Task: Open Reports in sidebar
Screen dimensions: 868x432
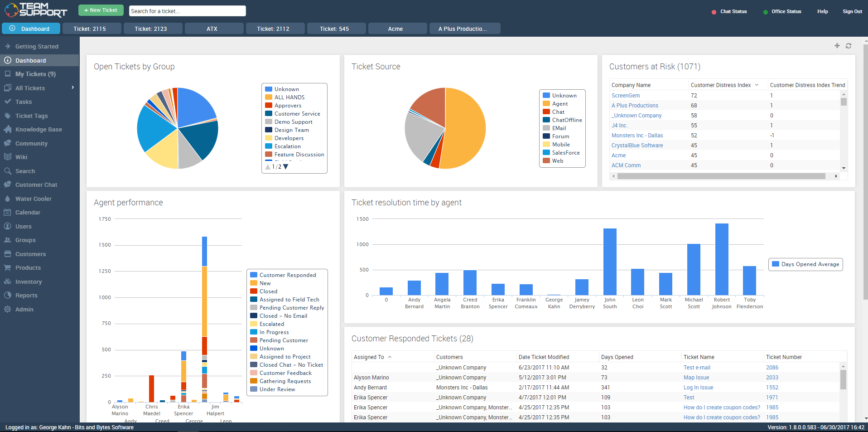Action: 26,295
